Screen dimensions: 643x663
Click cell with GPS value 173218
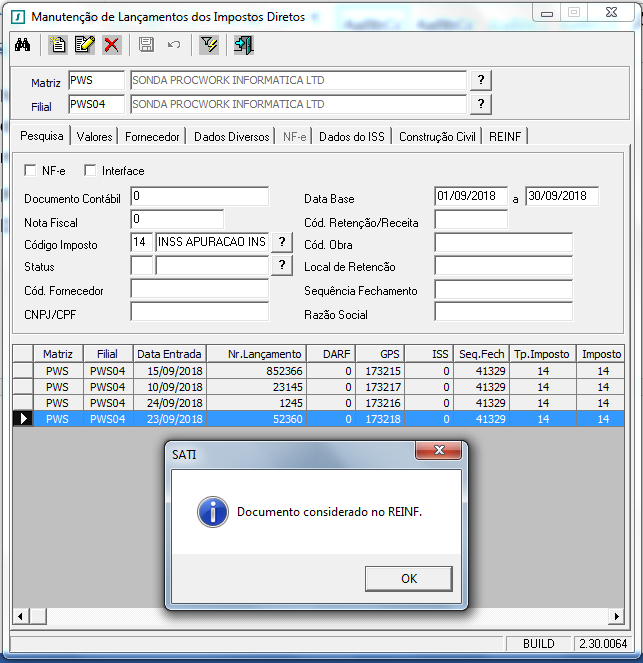[380, 419]
